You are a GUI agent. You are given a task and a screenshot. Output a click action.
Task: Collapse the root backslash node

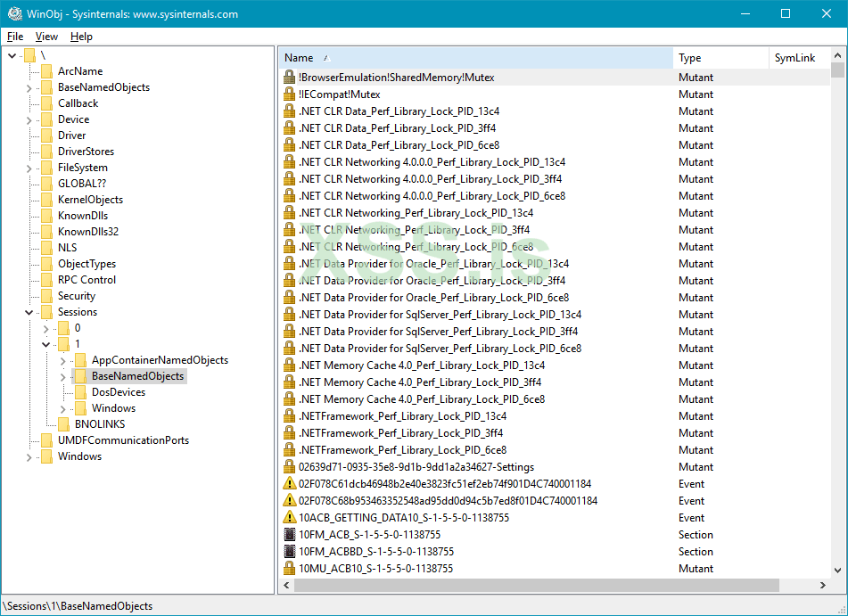pos(12,55)
